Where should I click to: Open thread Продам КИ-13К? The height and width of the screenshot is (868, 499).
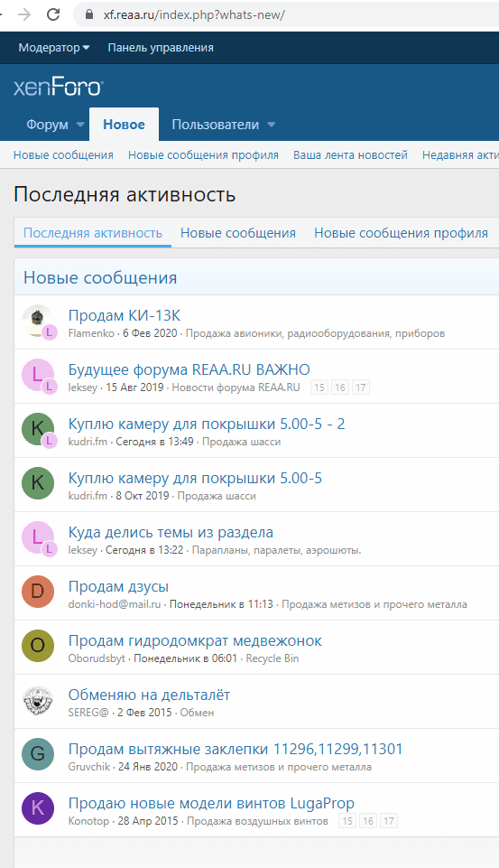125,315
